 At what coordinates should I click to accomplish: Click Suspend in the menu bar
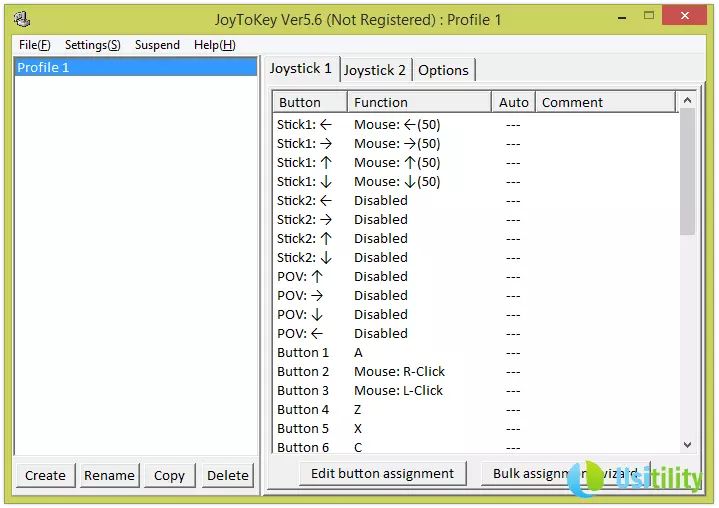point(157,45)
